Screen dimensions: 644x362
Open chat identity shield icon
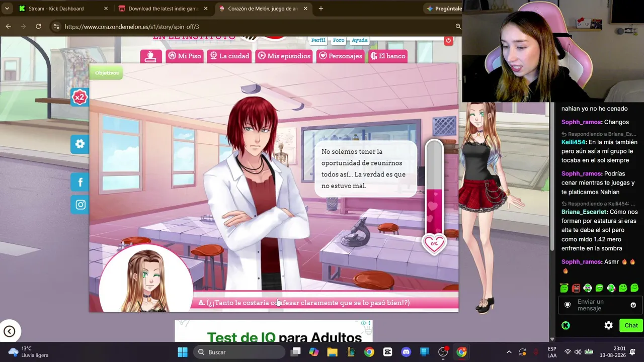pyautogui.click(x=568, y=305)
